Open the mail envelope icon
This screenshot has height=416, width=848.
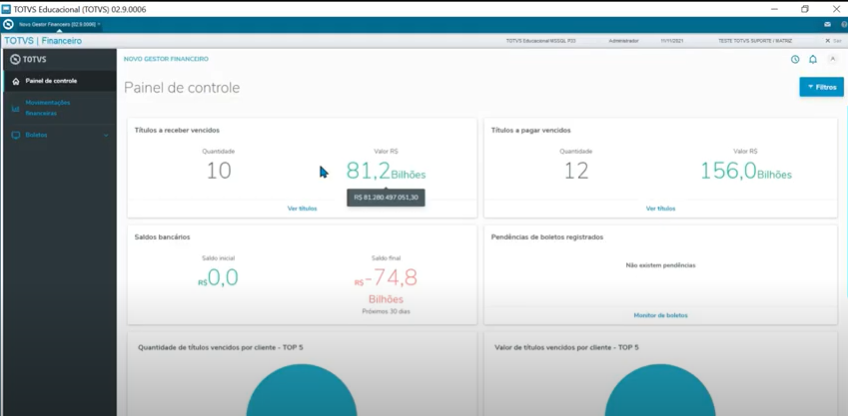coord(828,24)
